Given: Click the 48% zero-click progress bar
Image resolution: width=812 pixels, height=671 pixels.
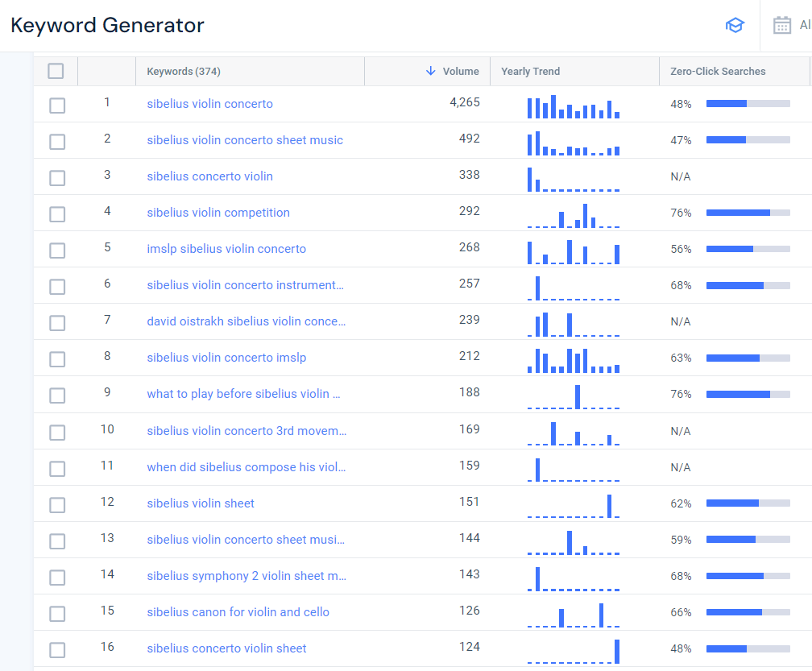Looking at the screenshot, I should tap(748, 103).
